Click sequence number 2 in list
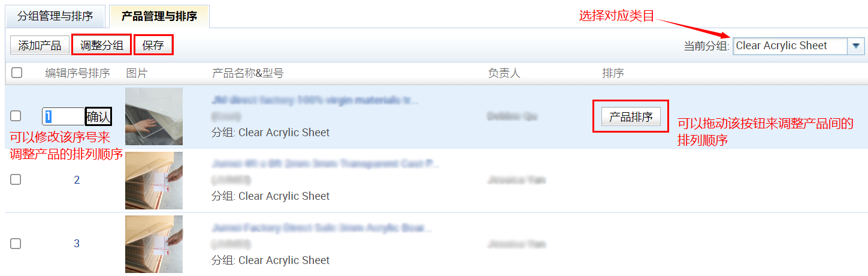The width and height of the screenshot is (868, 276). 77,180
